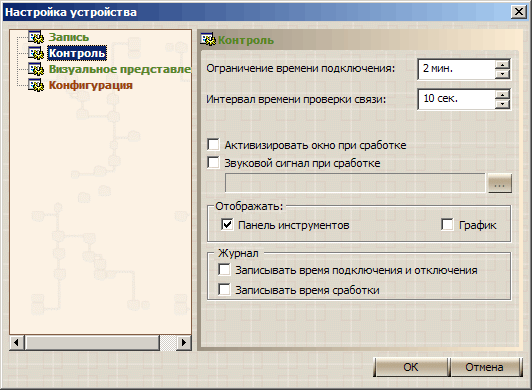The height and width of the screenshot is (390, 532).
Task: Open the Конфигурация tree item
Action: (91, 85)
